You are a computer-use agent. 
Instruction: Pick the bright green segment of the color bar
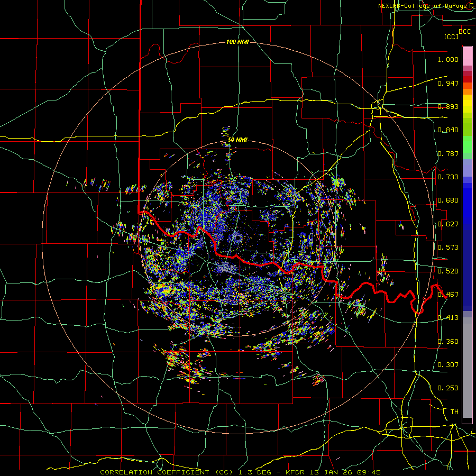coord(467,144)
